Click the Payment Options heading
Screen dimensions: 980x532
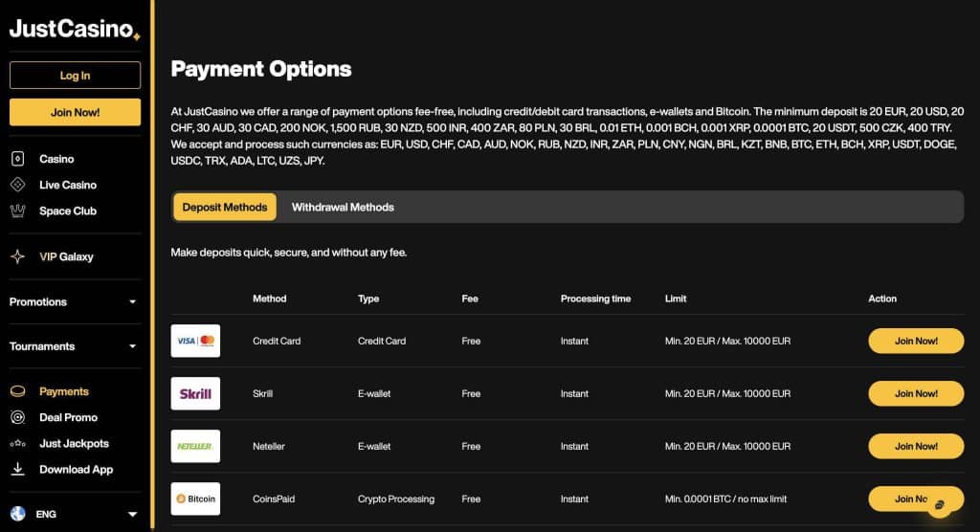[261, 69]
